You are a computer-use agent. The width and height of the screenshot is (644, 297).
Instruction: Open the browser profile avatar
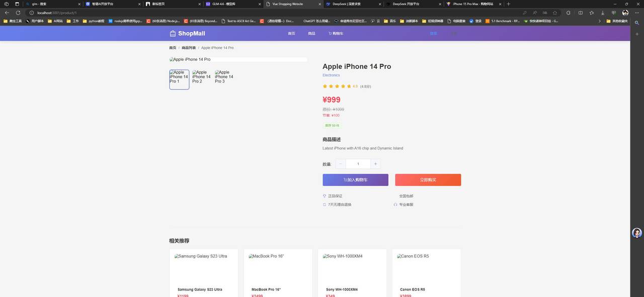(x=625, y=13)
